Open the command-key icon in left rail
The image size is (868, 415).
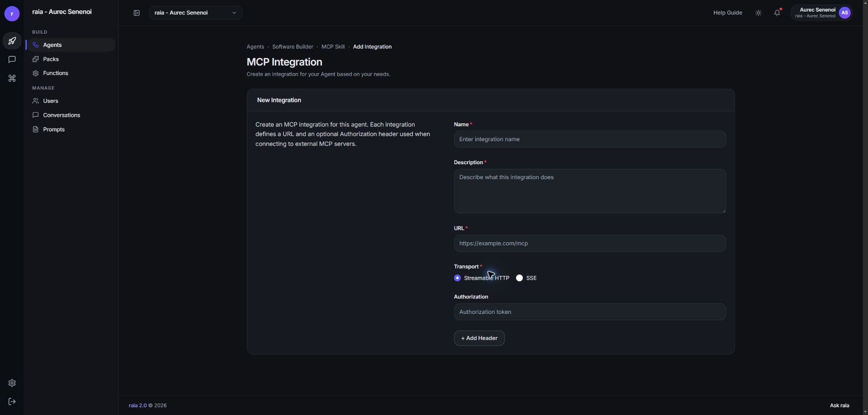point(12,78)
